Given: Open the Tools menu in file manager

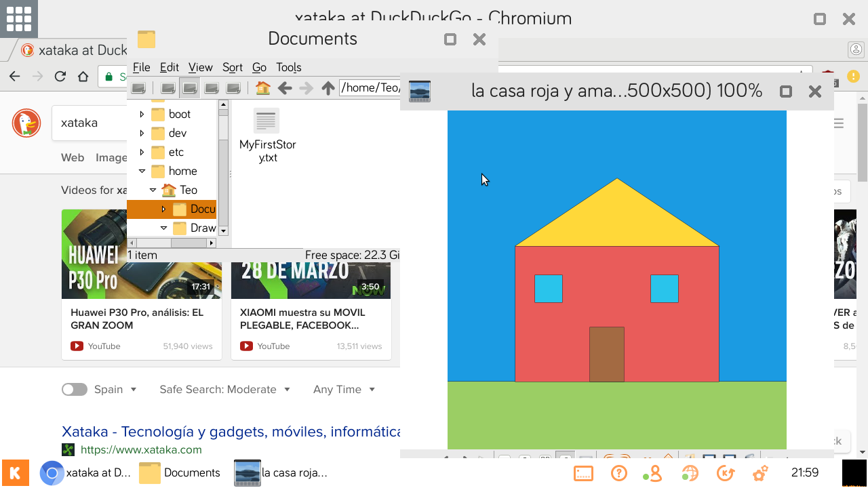Looking at the screenshot, I should pyautogui.click(x=288, y=67).
